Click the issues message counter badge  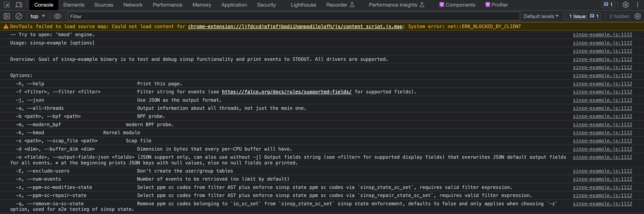pyautogui.click(x=608, y=5)
